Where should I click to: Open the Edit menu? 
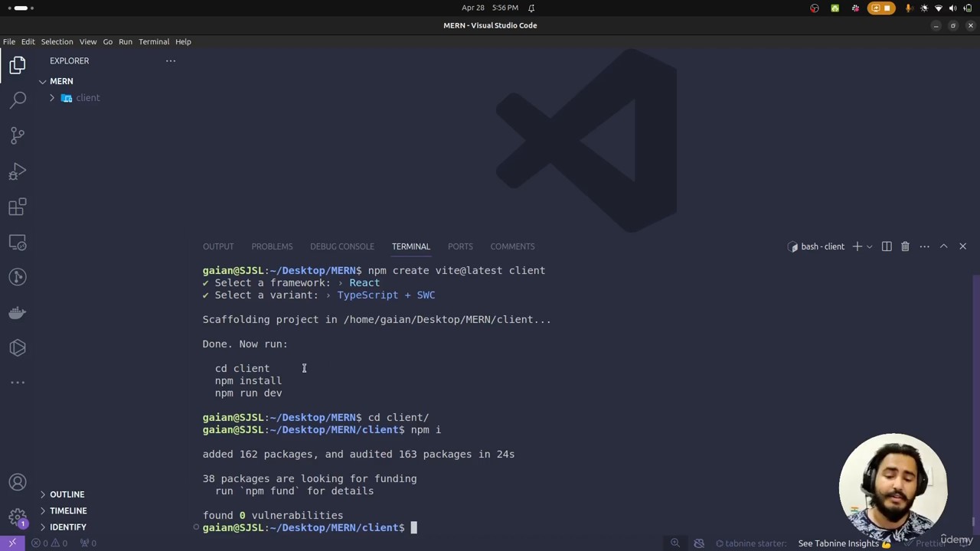(x=28, y=41)
